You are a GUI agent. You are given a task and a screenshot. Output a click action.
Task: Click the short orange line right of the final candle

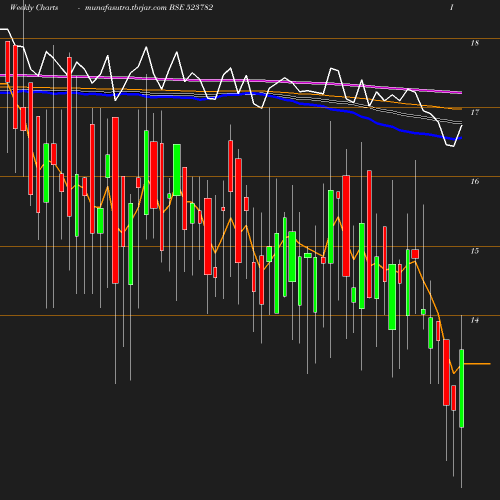pyautogui.click(x=477, y=364)
